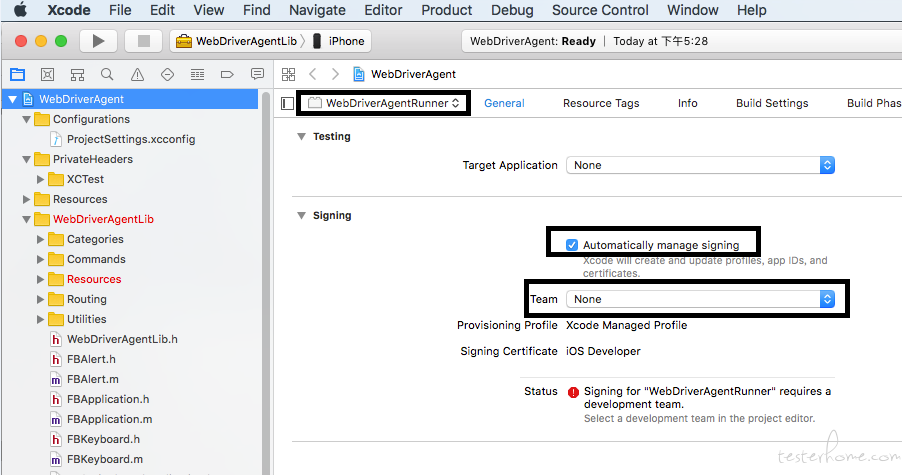
Task: Open FBAlert.m in the navigator
Action: point(92,379)
